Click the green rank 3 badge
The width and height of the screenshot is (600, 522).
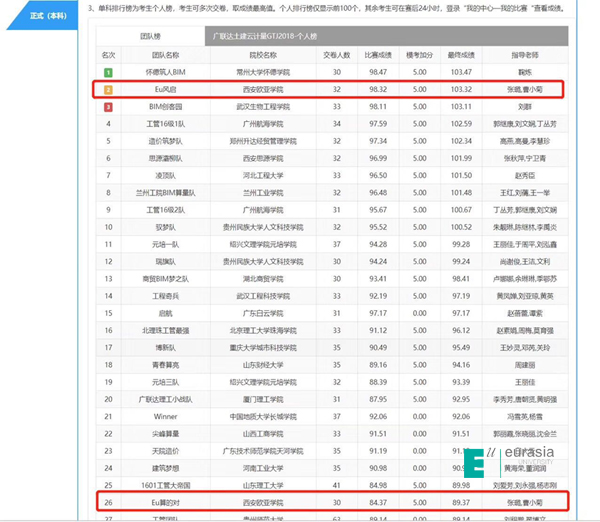coord(108,105)
